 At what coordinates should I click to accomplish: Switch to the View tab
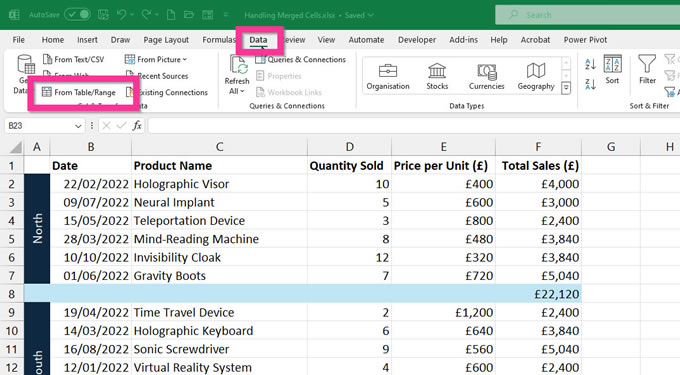coord(326,39)
